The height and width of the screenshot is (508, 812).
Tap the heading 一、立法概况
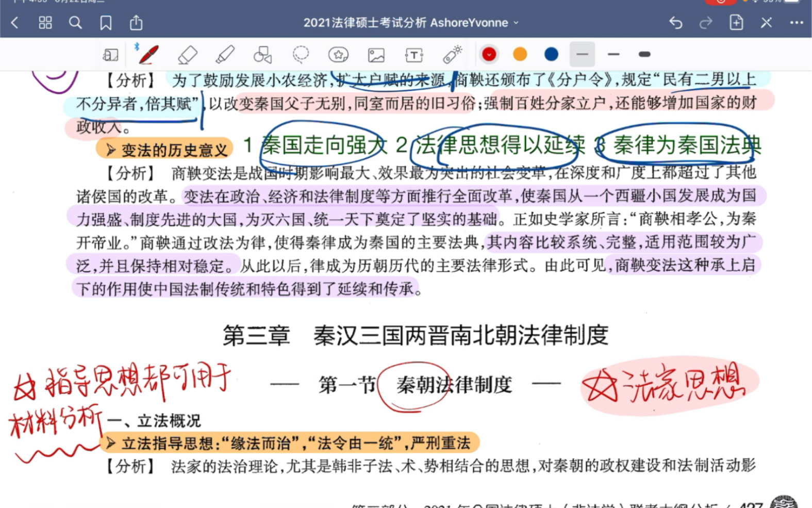pos(154,421)
